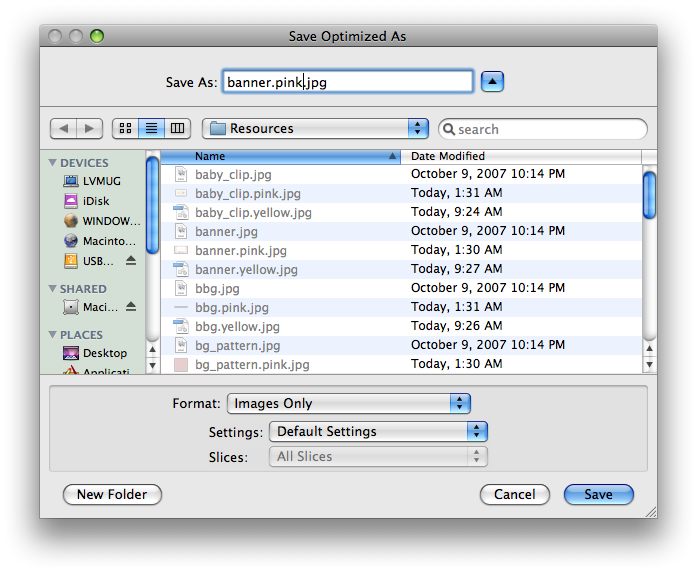697x573 pixels.
Task: Collapse the DEVICES sidebar section
Action: [53, 163]
